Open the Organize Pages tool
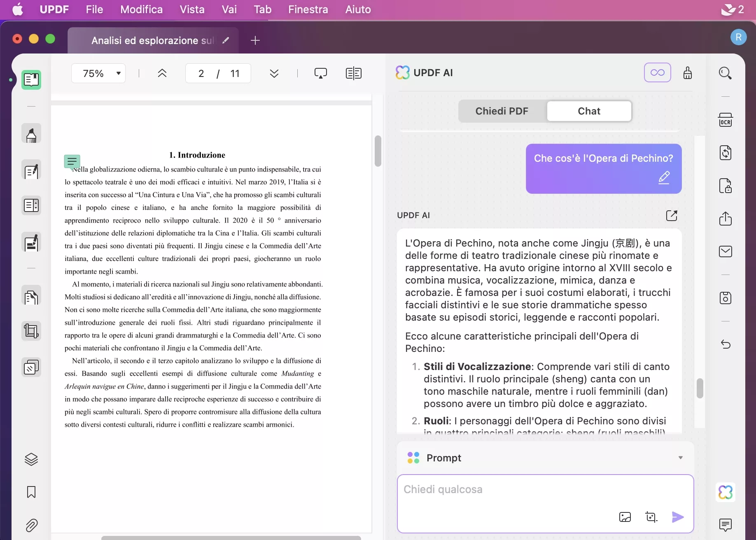Image resolution: width=756 pixels, height=540 pixels. [31, 205]
